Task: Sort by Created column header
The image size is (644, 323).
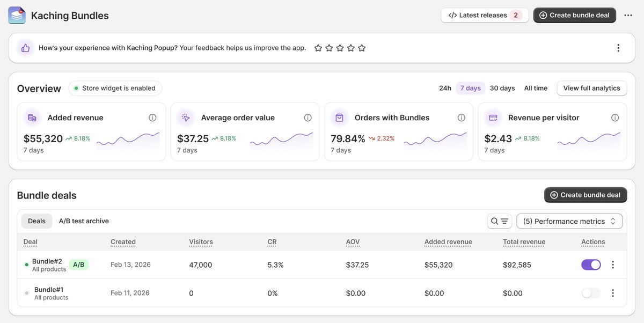Action: tap(123, 242)
